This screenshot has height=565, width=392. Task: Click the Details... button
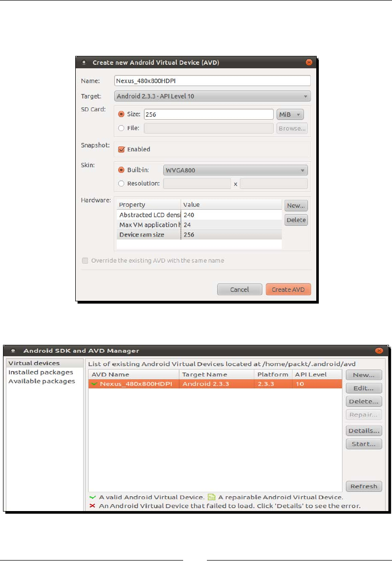point(363,430)
